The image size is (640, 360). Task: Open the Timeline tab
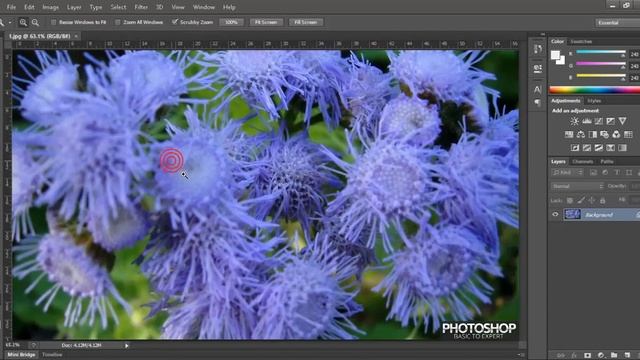[x=53, y=355]
